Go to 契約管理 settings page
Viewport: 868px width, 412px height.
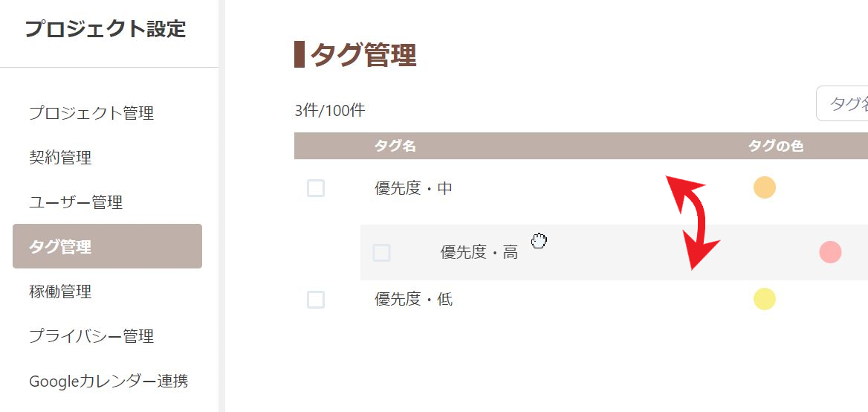[60, 158]
